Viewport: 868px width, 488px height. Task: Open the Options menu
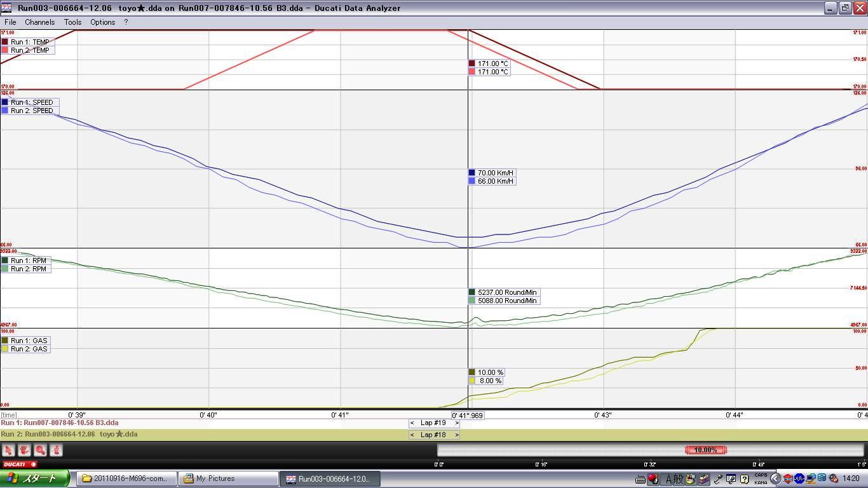102,22
